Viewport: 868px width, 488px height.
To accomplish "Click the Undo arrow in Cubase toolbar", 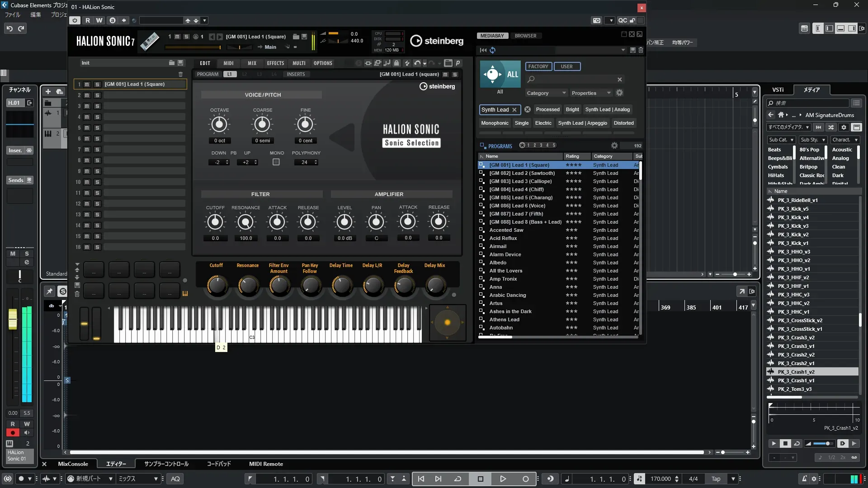I will (x=9, y=28).
